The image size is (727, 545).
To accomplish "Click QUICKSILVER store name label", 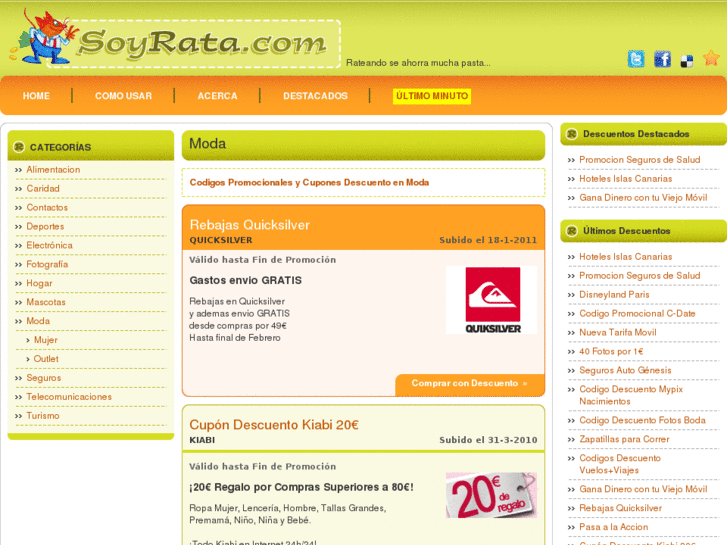I will (x=221, y=240).
